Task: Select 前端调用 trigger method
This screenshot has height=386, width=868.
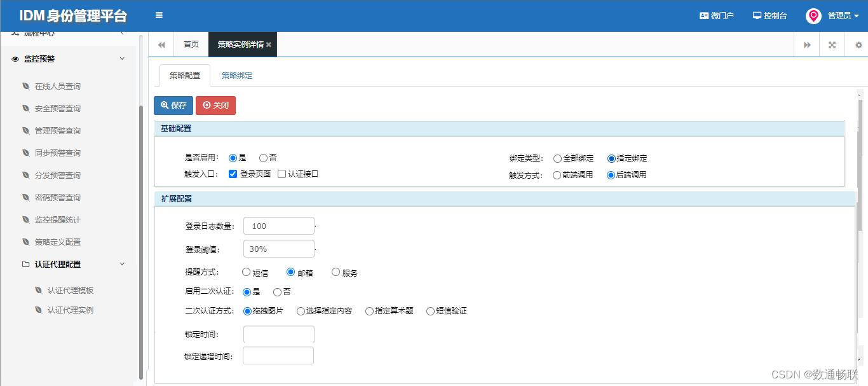Action: 557,175
